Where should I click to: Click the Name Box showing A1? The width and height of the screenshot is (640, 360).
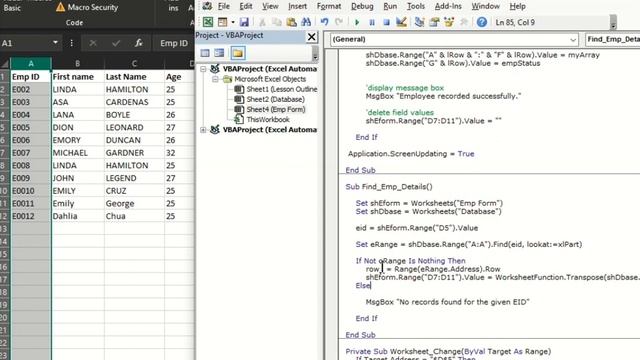click(x=25, y=43)
